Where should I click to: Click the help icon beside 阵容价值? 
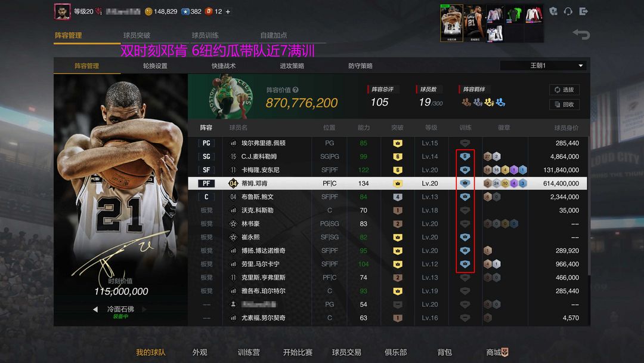point(295,90)
